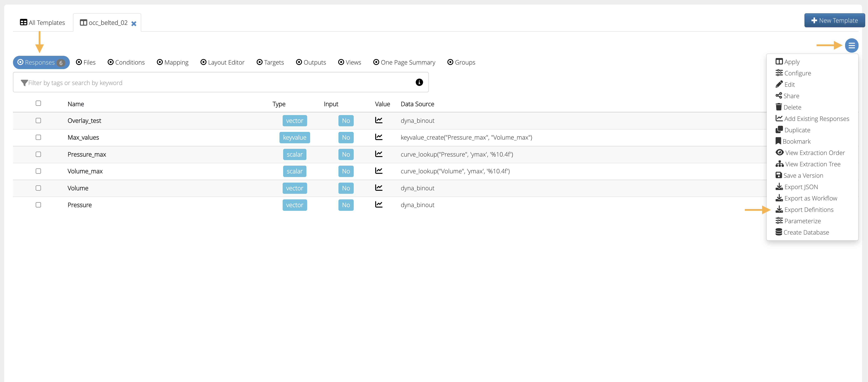Check the Max_values row checkbox

(38, 137)
